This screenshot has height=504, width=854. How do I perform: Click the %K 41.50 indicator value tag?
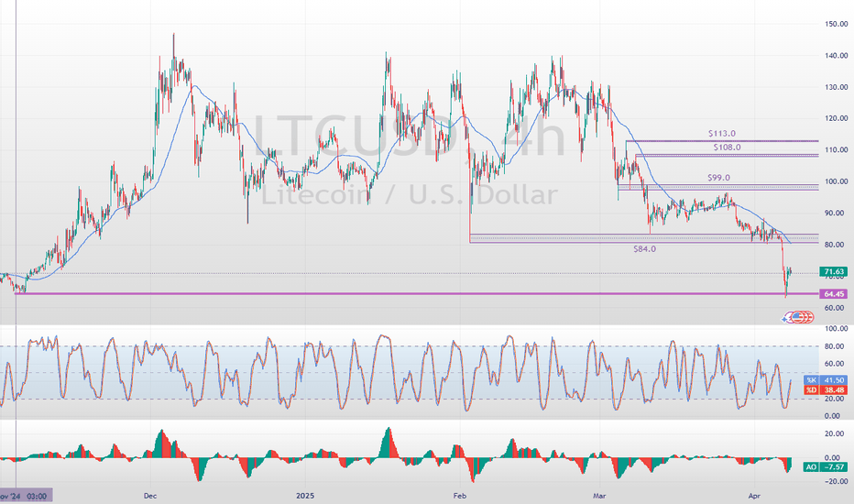826,380
